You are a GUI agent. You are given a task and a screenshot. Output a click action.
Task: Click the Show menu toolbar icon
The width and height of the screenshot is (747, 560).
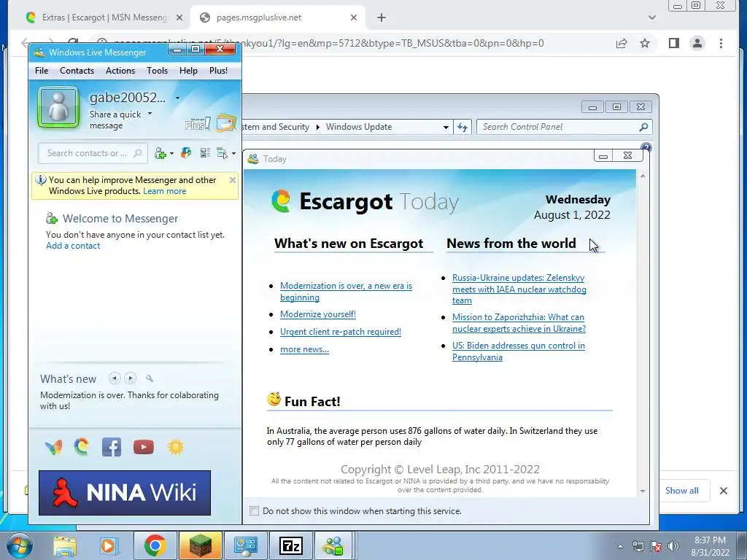tap(222, 153)
